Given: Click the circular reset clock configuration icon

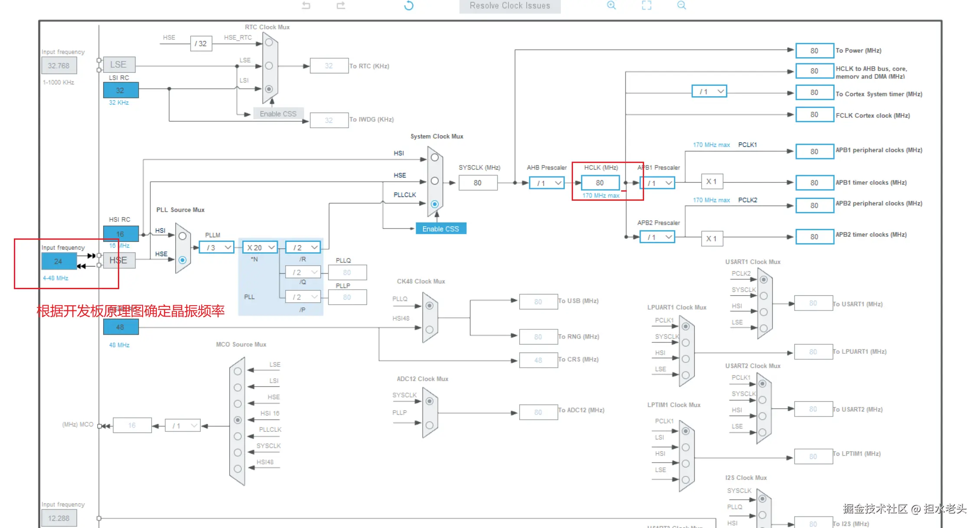Looking at the screenshot, I should point(409,5).
